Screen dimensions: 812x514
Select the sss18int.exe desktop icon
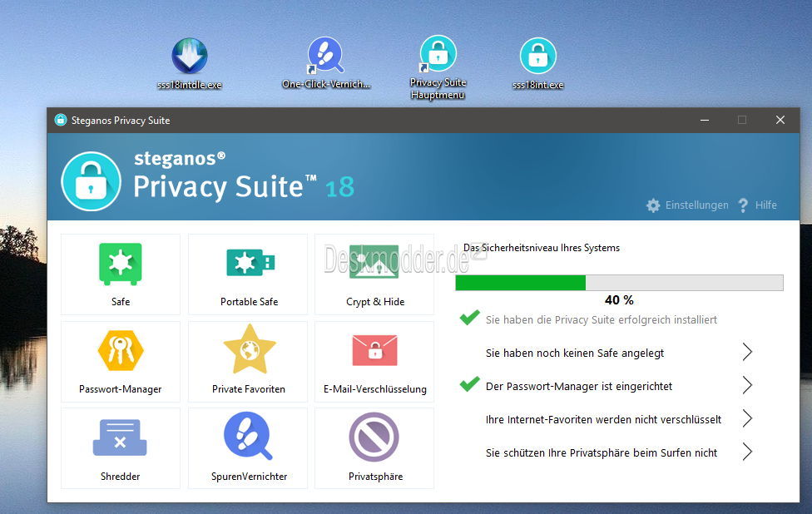[x=538, y=64]
